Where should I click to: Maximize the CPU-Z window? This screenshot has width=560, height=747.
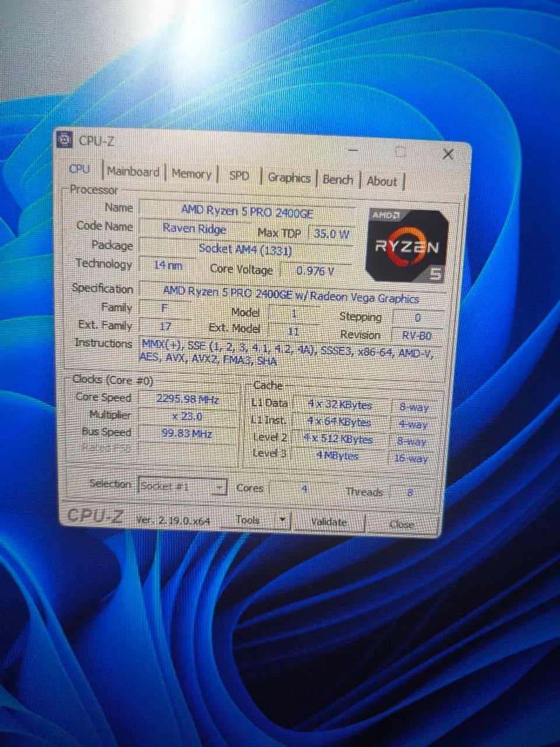click(x=400, y=152)
